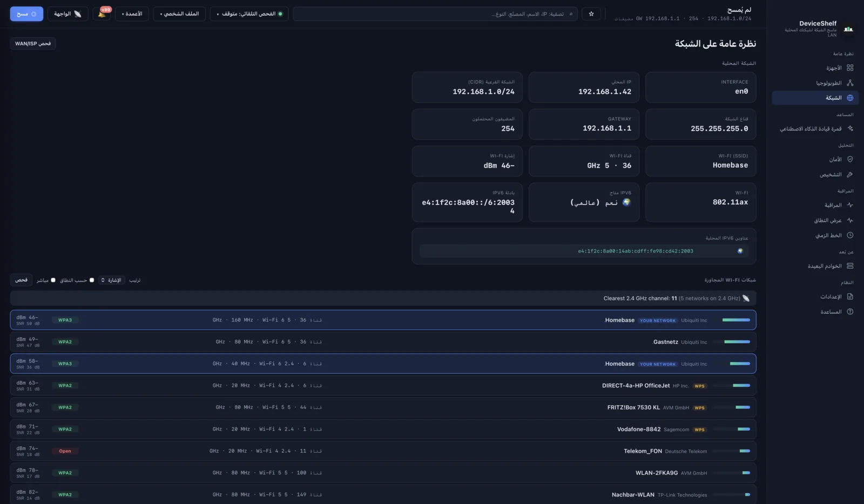
Task: Click the globe icon next to local IPv6 address
Action: point(740,251)
